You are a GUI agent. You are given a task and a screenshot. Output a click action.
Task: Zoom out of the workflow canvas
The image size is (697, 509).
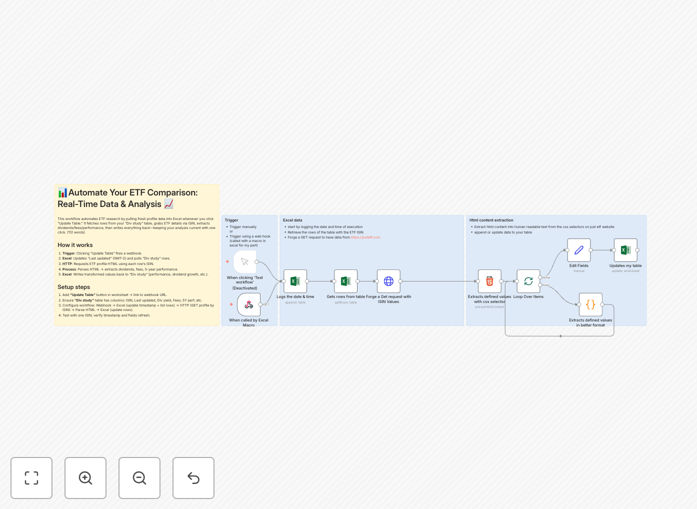139,478
